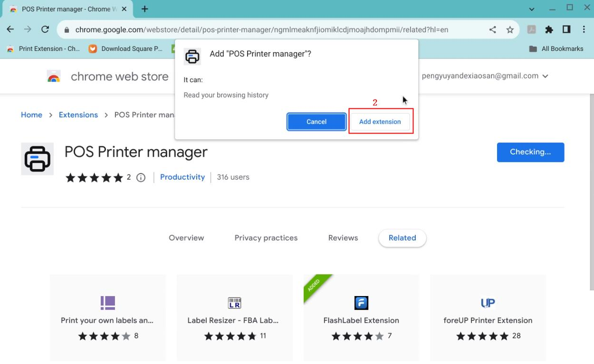Open foreUP Printer Extension card

pos(488,317)
